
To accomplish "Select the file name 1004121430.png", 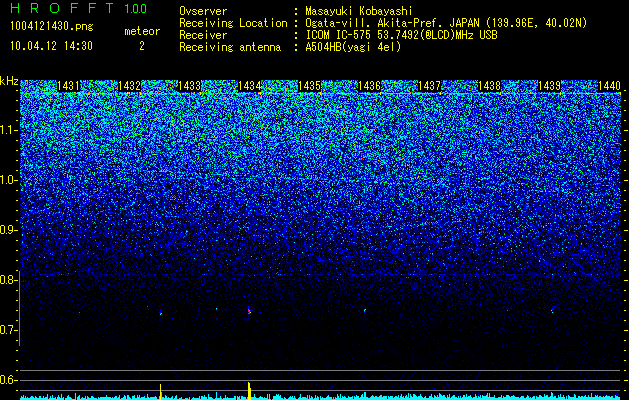I will (x=52, y=26).
